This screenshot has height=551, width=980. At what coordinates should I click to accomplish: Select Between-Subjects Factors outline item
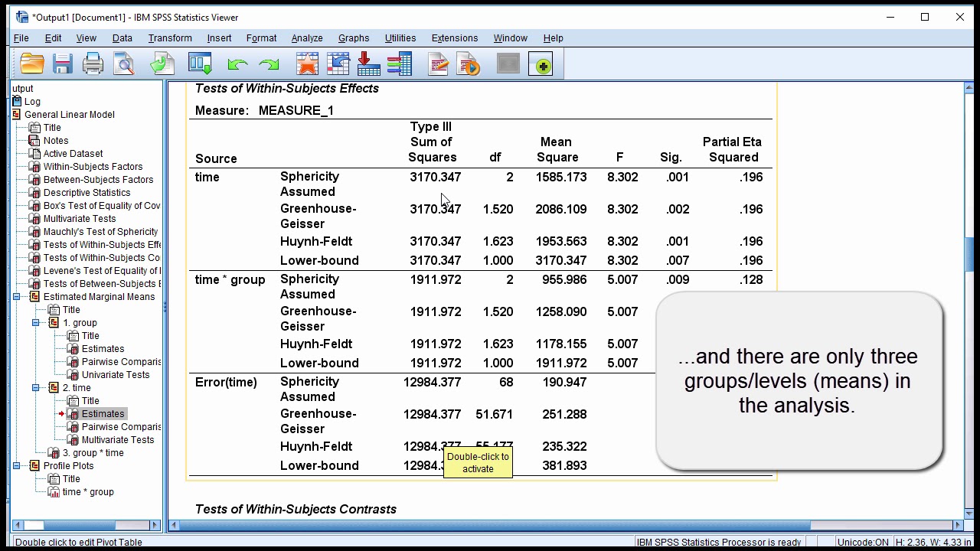coord(98,179)
